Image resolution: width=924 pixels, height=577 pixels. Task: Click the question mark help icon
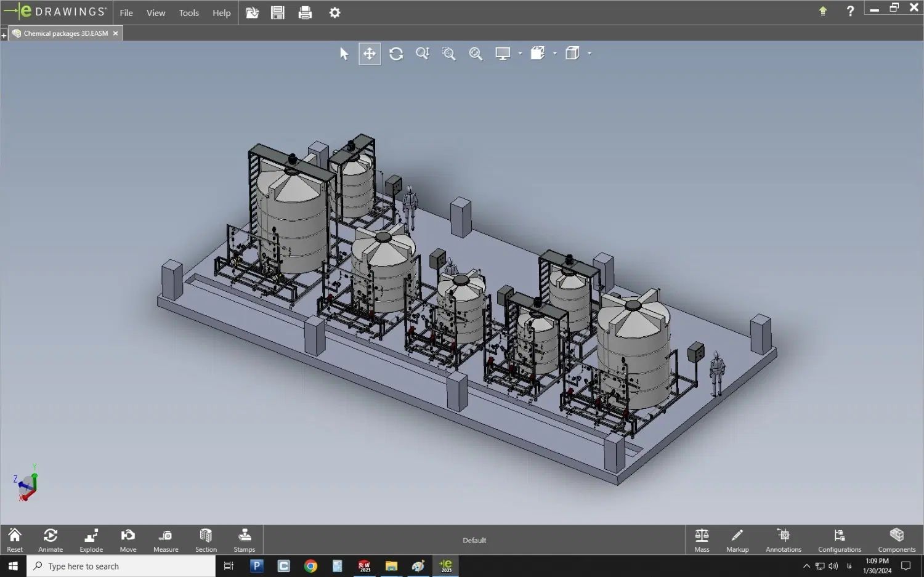point(850,11)
